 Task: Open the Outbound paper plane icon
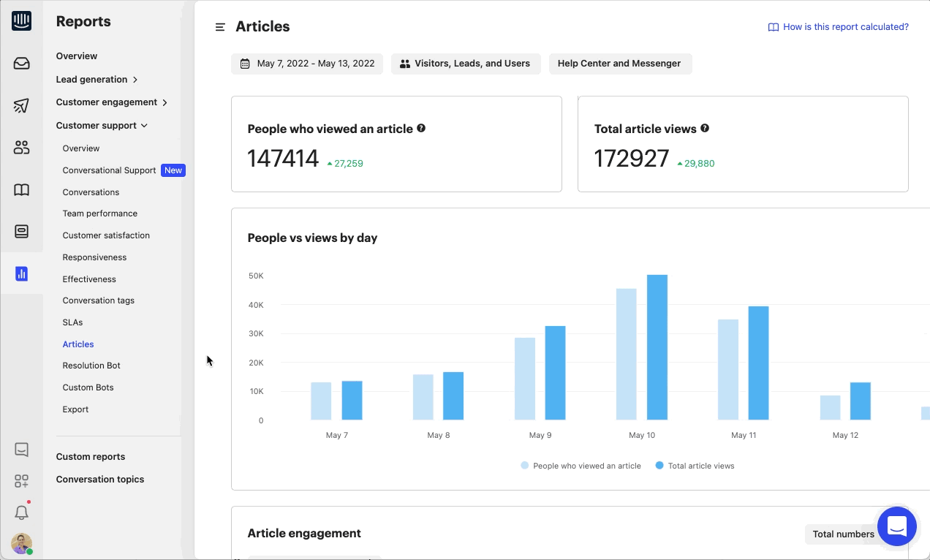(21, 106)
